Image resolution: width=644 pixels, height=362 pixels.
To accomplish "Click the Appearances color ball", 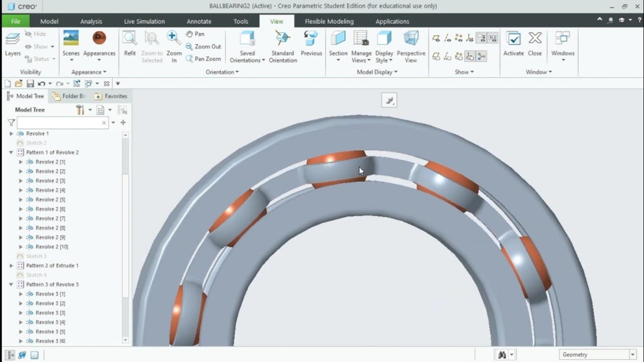I will point(99,38).
